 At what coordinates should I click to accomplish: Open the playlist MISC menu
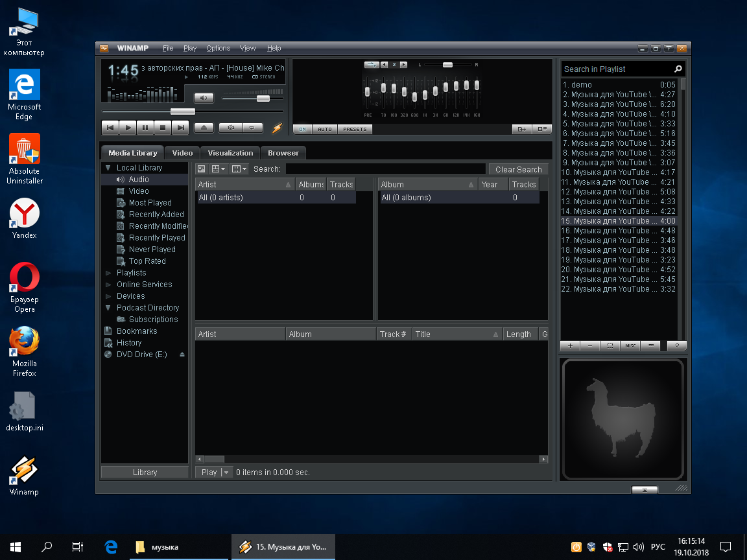(630, 345)
